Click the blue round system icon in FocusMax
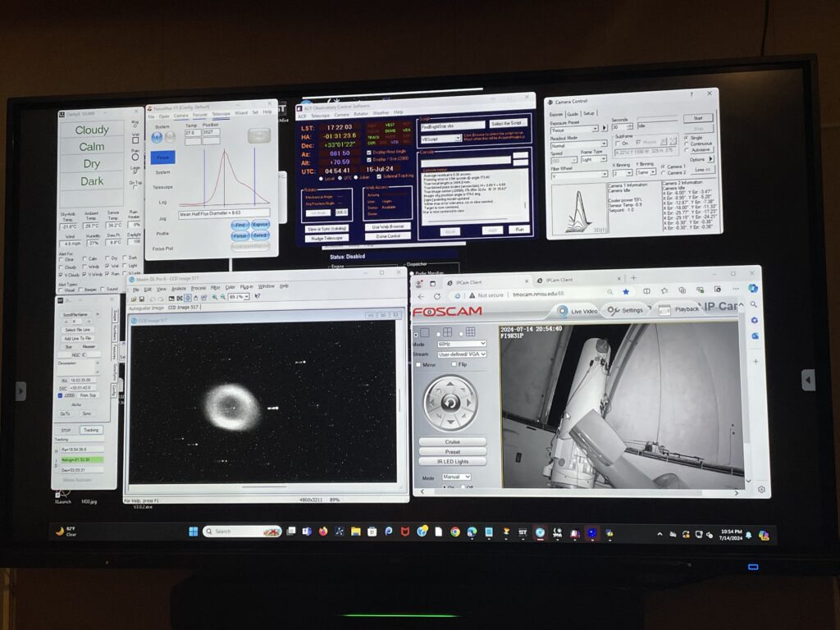 (x=157, y=138)
